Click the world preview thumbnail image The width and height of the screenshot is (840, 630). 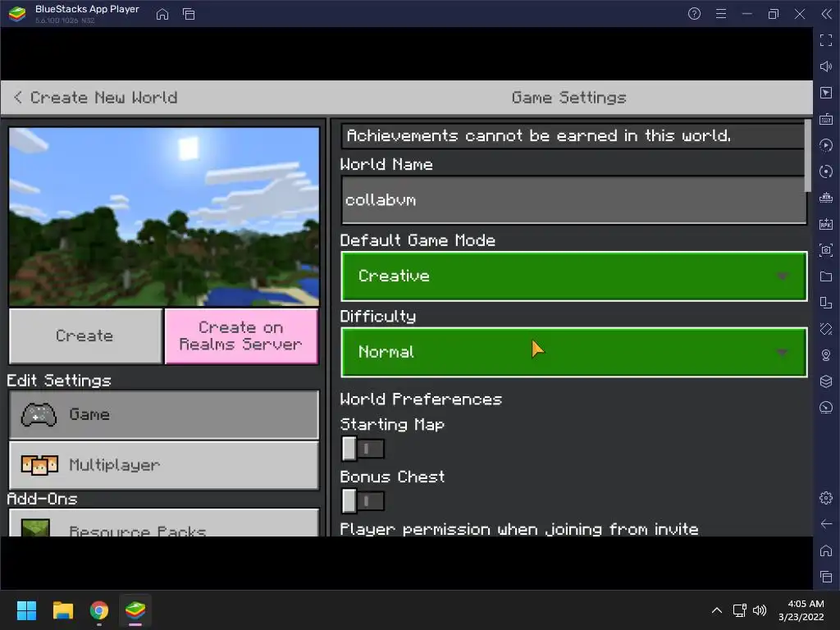click(164, 217)
